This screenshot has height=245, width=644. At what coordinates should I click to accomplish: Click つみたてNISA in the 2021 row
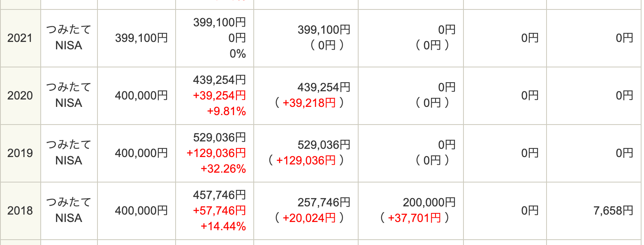pyautogui.click(x=69, y=38)
